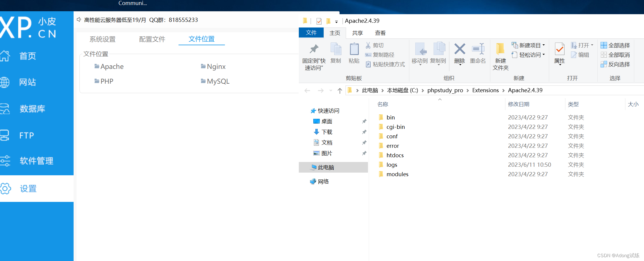
Task: Open the 首页 home page in phpStudy sidebar
Action: [x=27, y=56]
